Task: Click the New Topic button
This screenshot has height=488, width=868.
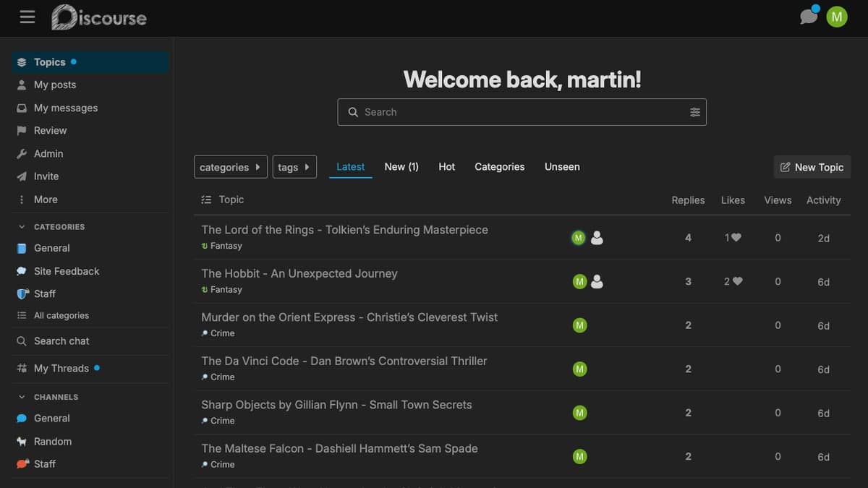Action: 812,167
